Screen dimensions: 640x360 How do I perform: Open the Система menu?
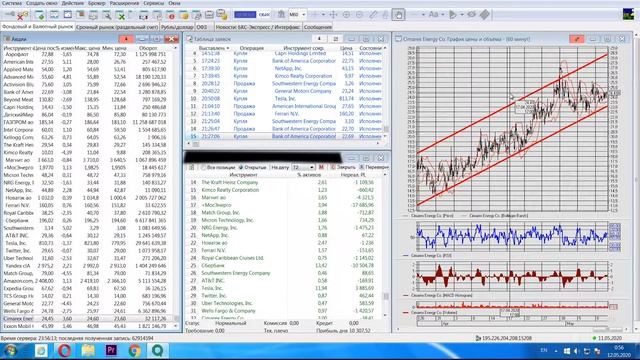[x=11, y=3]
